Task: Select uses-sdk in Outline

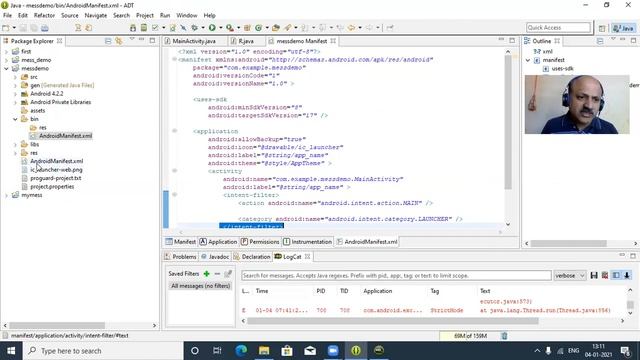Action: point(562,69)
